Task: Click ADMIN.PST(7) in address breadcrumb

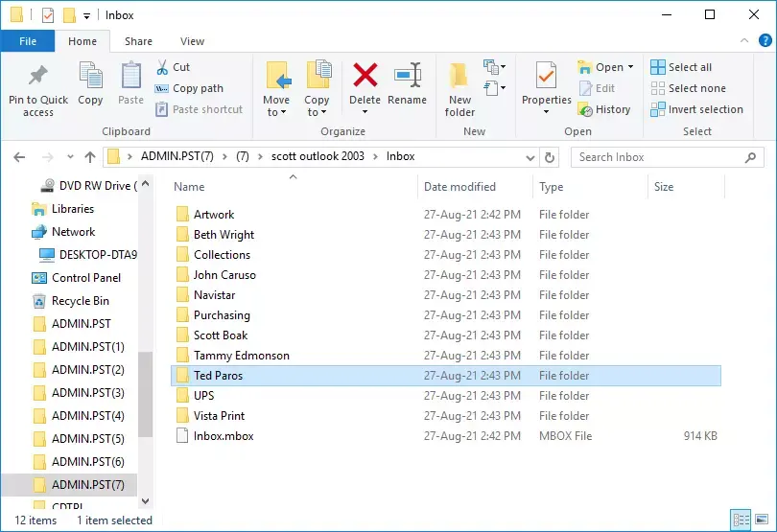Action: [177, 156]
